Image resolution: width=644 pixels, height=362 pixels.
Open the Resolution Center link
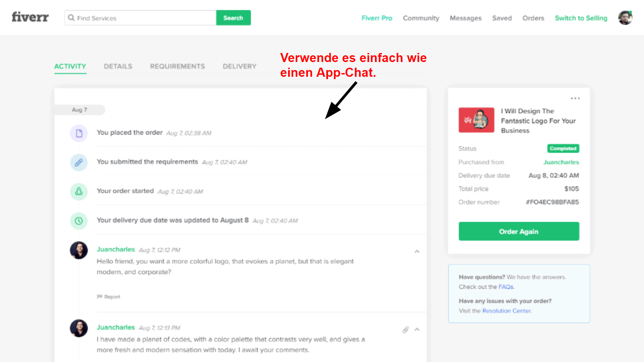click(x=507, y=311)
